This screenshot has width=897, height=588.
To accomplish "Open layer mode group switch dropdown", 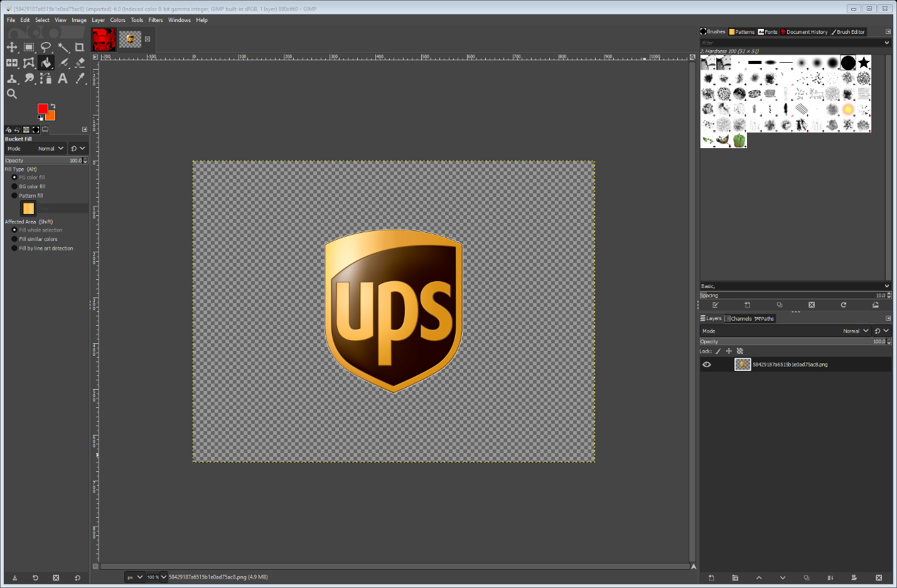I will [882, 331].
